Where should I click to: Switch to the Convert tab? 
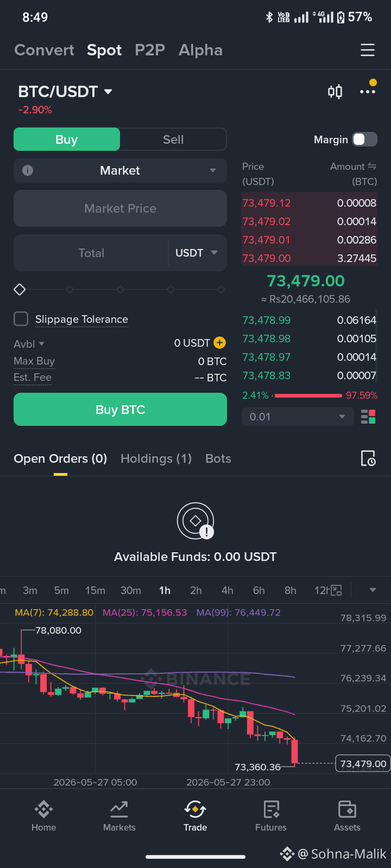coord(44,50)
